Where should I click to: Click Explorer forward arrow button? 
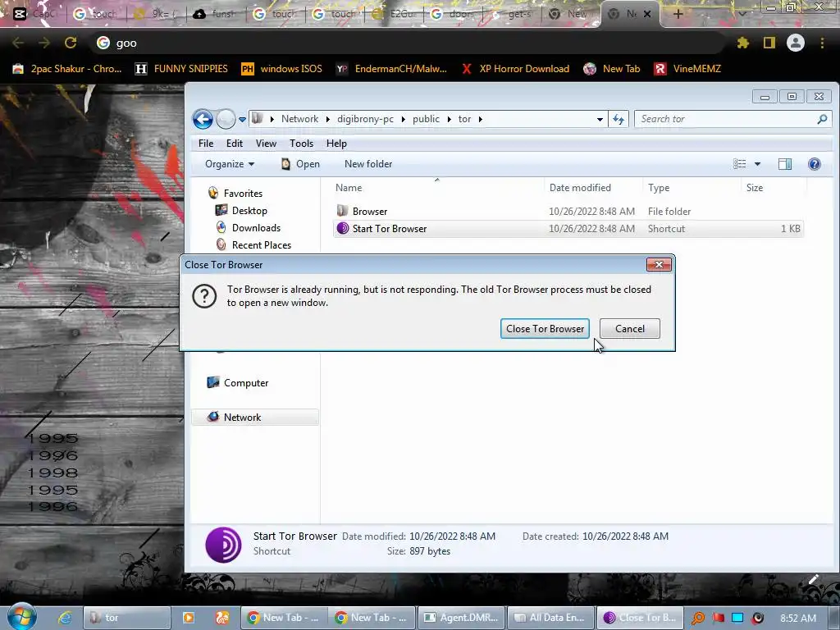[226, 119]
